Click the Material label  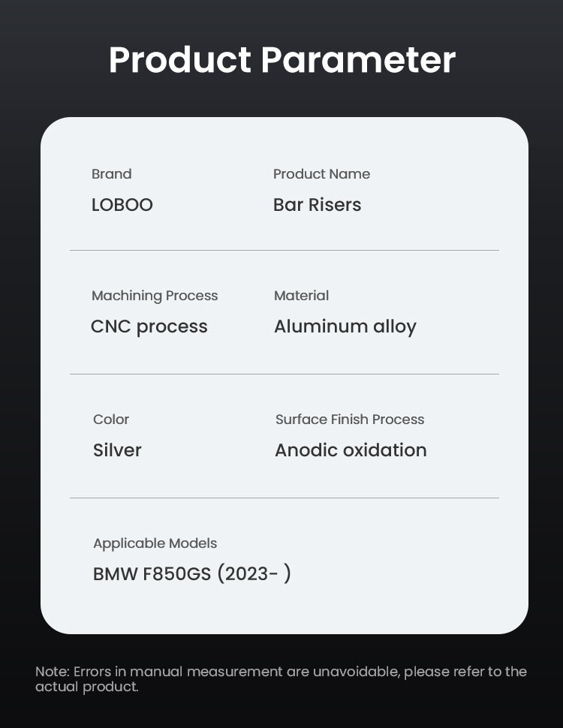301,296
